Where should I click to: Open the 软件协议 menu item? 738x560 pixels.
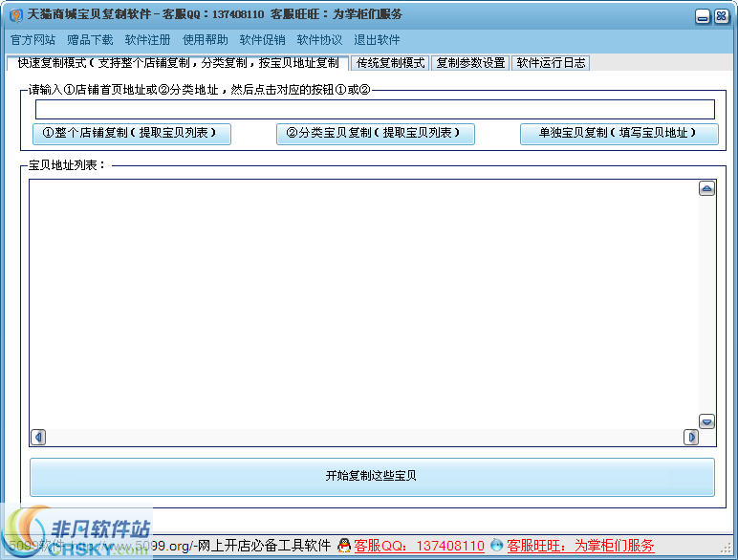[319, 40]
